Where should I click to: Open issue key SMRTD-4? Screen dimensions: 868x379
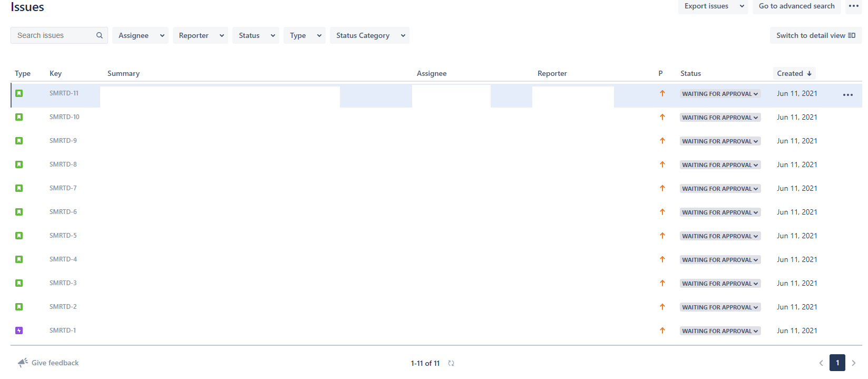click(x=63, y=259)
